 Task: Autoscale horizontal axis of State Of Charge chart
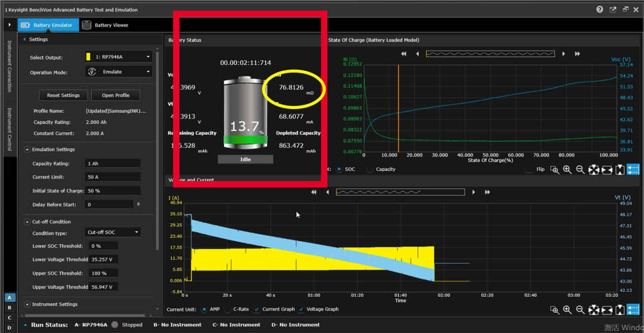(607, 169)
